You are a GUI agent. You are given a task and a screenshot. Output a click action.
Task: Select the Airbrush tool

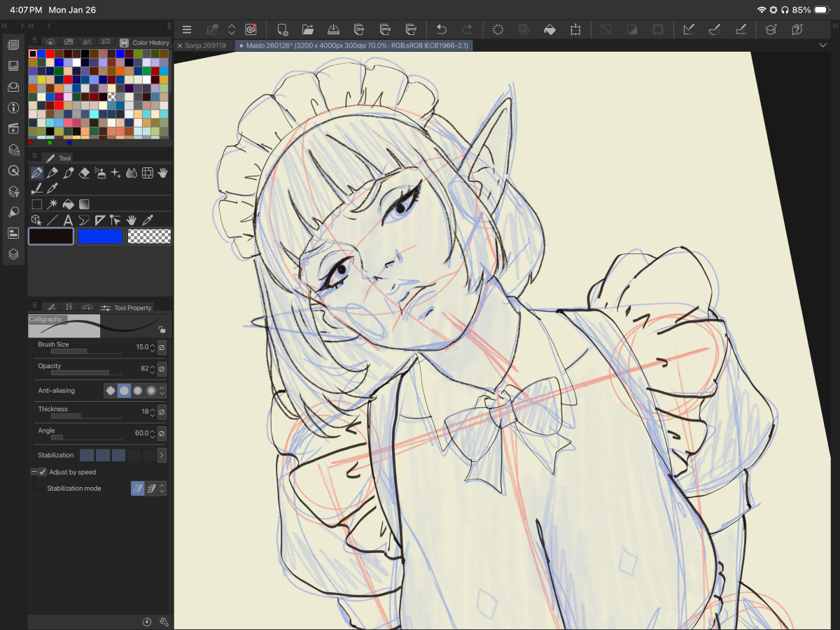[x=100, y=173]
